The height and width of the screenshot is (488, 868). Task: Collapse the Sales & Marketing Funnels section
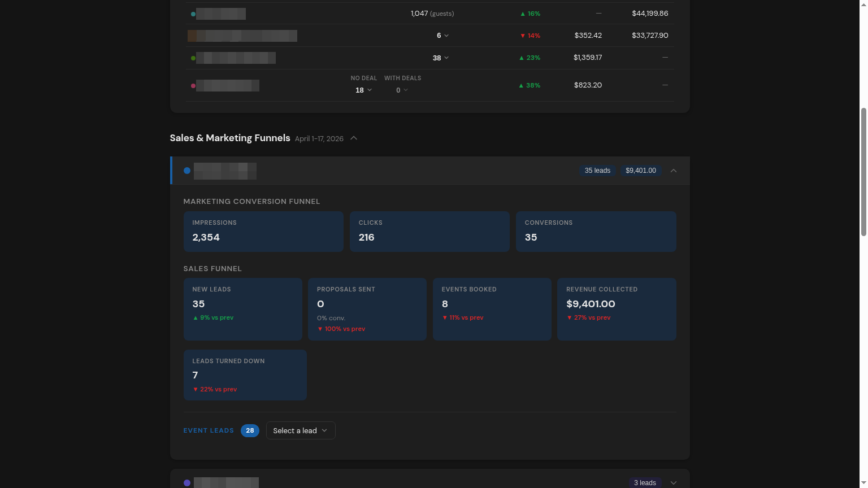click(354, 138)
